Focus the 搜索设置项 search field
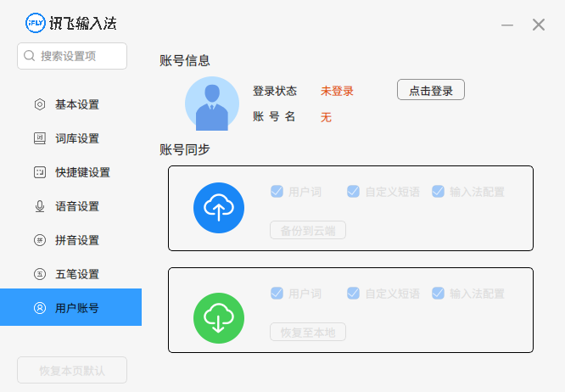Screen dimensions: 565x392 (x=72, y=56)
